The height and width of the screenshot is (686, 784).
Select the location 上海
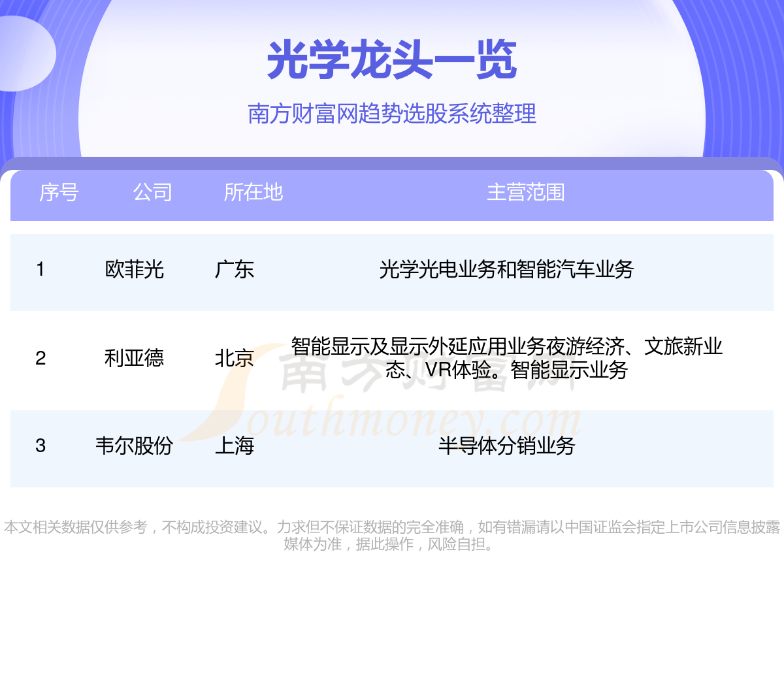235,446
